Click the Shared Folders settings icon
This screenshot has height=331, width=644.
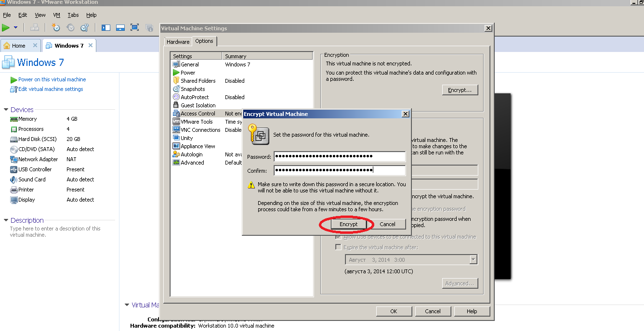(176, 81)
